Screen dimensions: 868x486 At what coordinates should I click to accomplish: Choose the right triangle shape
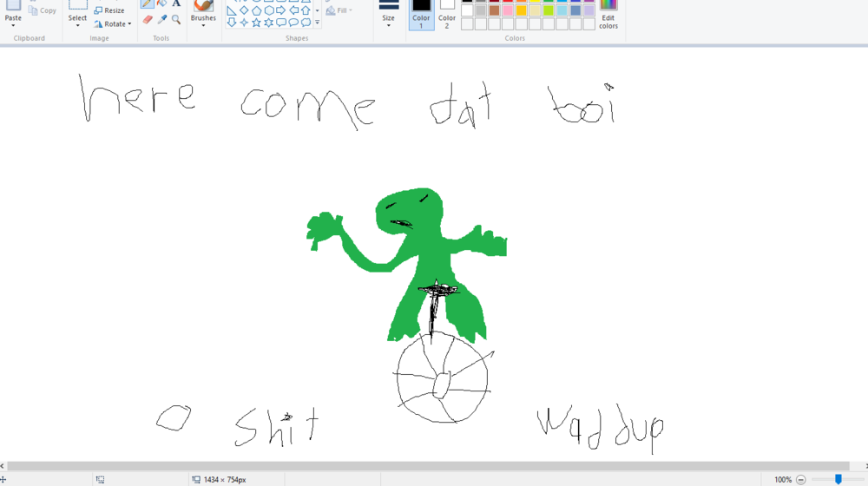pyautogui.click(x=232, y=10)
